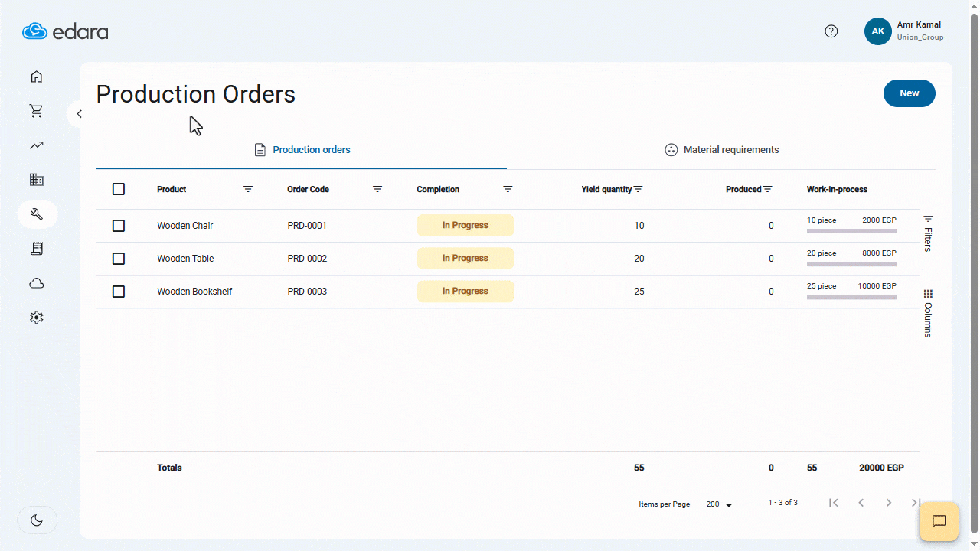The height and width of the screenshot is (551, 980).
Task: Click the In Progress badge for PRD-0002
Action: tap(465, 259)
